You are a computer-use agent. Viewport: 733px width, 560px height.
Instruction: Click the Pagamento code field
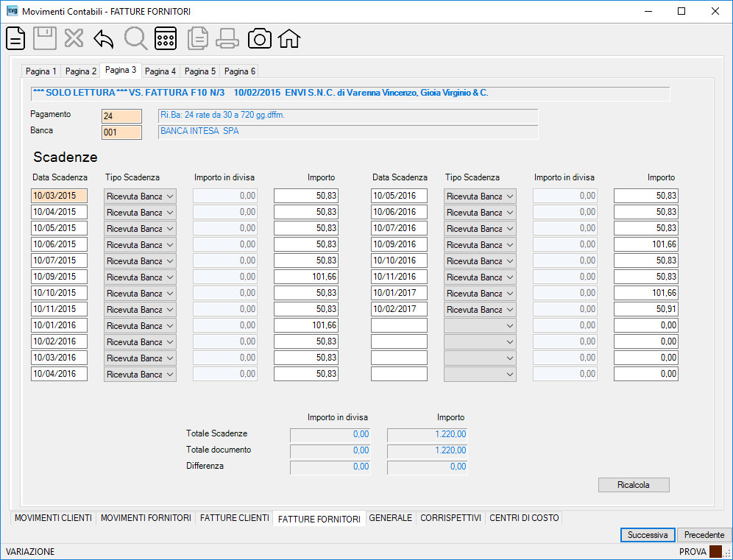coord(121,116)
